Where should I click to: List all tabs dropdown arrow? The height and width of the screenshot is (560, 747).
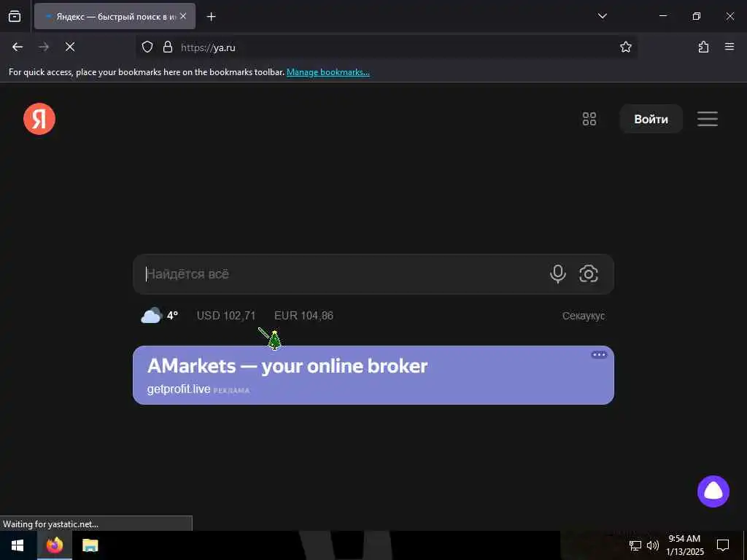[602, 16]
